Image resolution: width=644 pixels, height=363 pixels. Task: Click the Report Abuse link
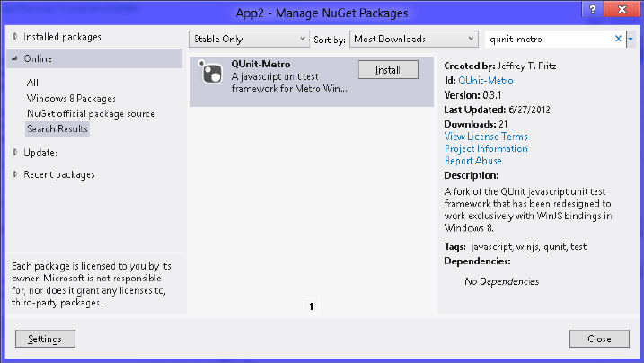[472, 161]
